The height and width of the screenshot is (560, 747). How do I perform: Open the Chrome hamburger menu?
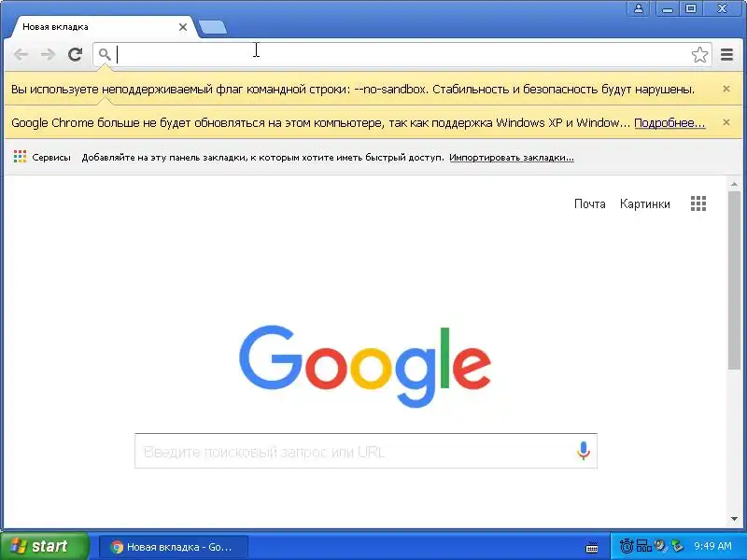(726, 54)
